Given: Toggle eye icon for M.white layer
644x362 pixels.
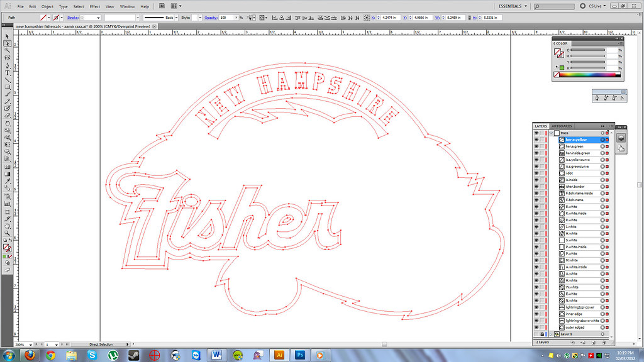Looking at the screenshot, I should [536, 260].
